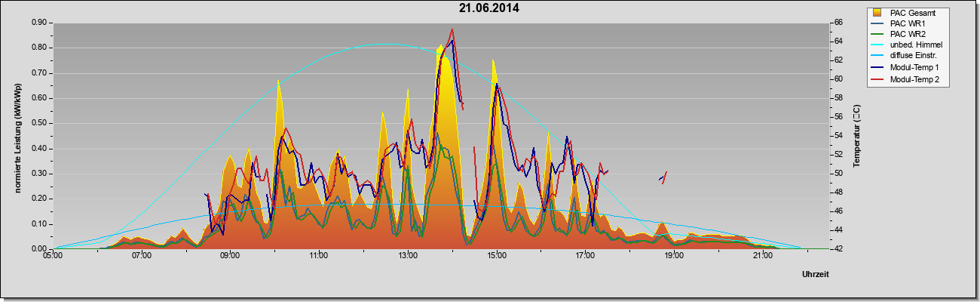
Task: Click the Temperatur right axis label
Action: (856, 136)
